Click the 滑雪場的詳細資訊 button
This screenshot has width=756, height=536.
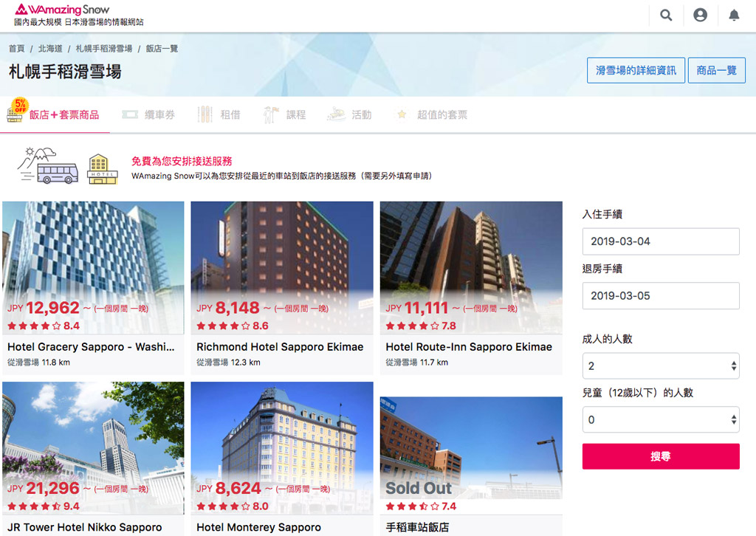click(x=636, y=70)
